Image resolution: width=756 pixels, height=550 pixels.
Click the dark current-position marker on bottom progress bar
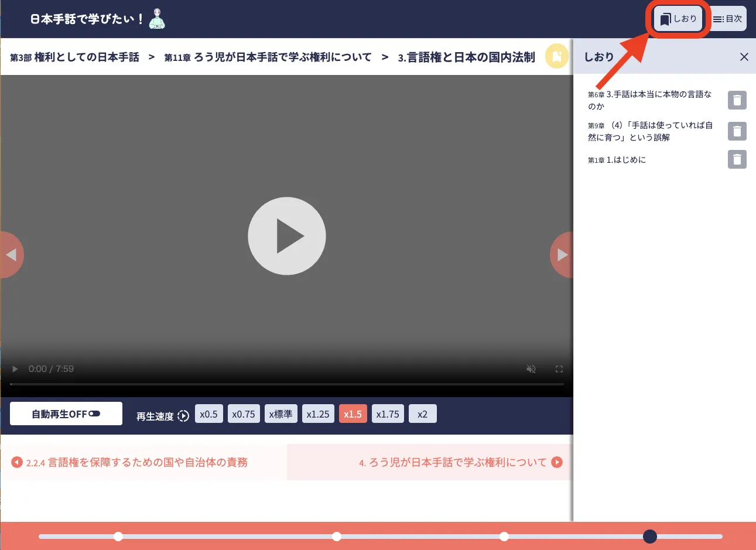[x=649, y=537]
